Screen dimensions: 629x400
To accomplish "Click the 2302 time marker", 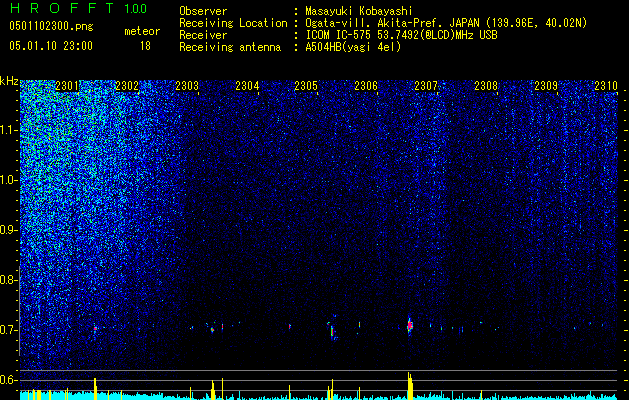I will point(127,86).
